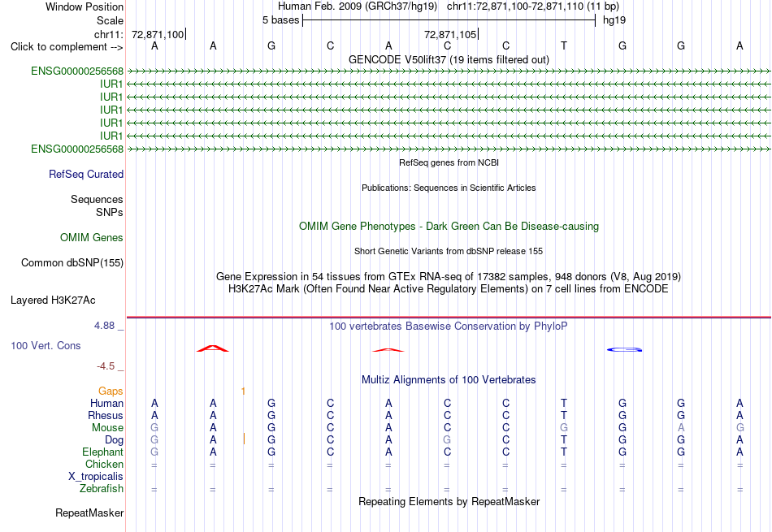
Task: Select the Mouse alignment row label
Action: coord(107,428)
